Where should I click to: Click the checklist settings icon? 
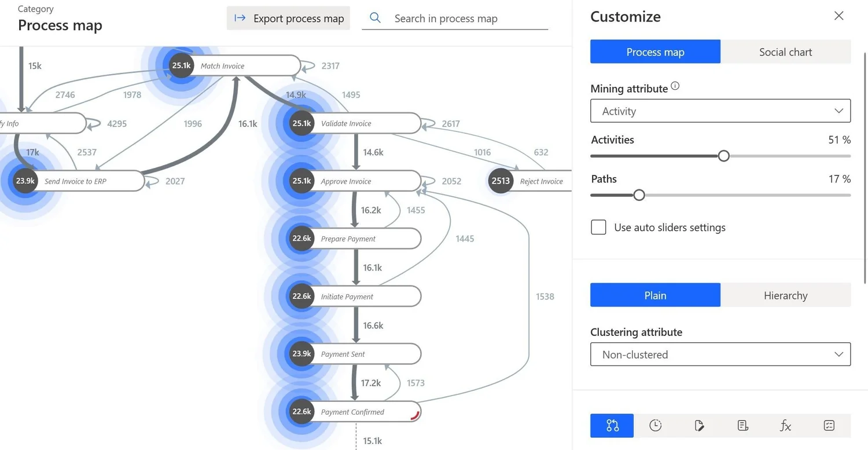click(829, 425)
